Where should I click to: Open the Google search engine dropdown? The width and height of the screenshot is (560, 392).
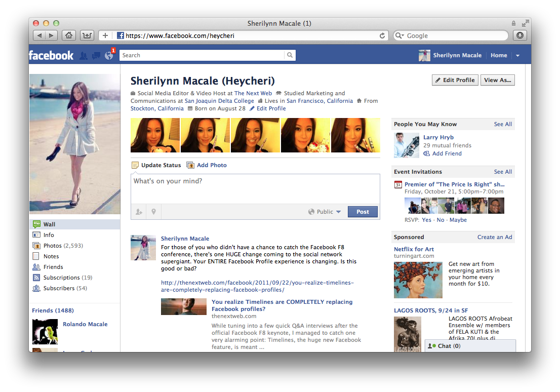(399, 36)
